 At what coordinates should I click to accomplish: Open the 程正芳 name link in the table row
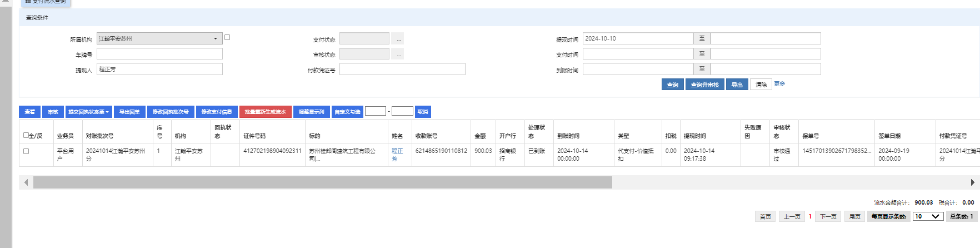click(x=397, y=155)
